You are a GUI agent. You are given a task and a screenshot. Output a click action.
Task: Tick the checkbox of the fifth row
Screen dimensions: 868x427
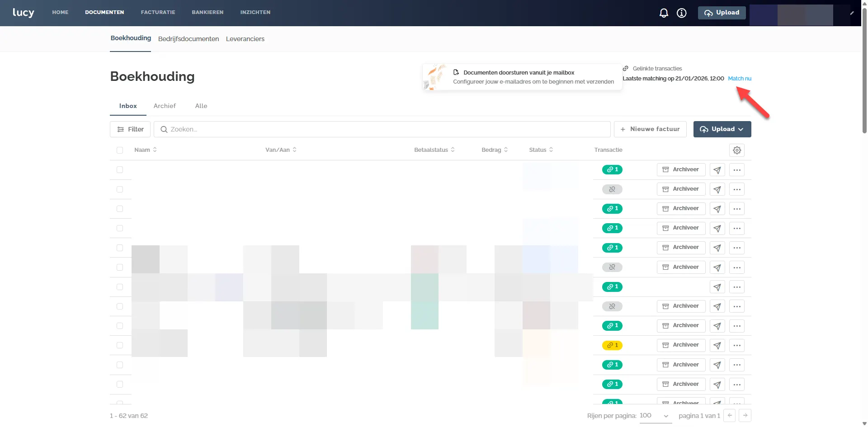(x=120, y=248)
